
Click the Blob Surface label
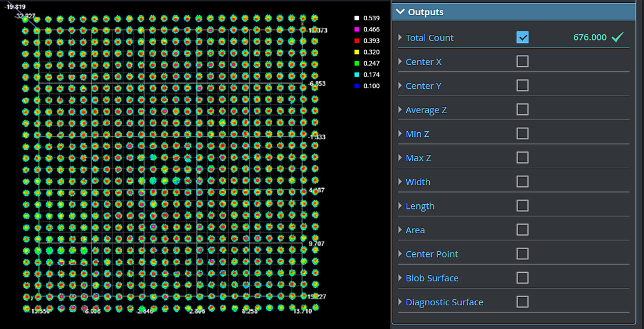pos(432,279)
